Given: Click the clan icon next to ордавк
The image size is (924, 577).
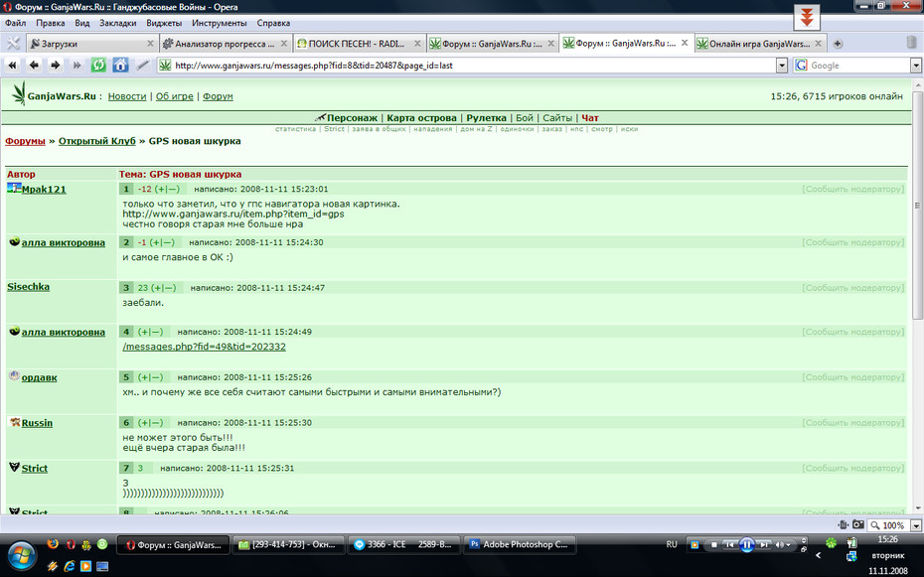Looking at the screenshot, I should (x=14, y=376).
